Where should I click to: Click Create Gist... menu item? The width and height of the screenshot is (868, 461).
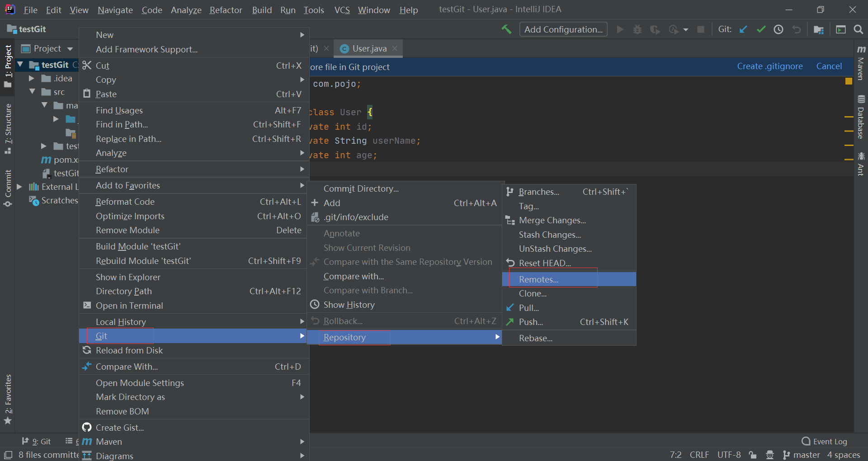pyautogui.click(x=194, y=428)
